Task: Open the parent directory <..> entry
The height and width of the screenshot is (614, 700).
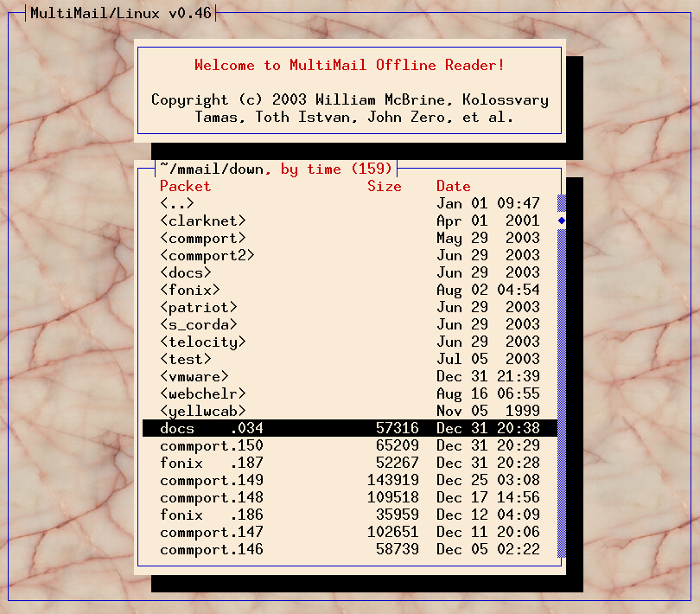Action: [x=177, y=203]
